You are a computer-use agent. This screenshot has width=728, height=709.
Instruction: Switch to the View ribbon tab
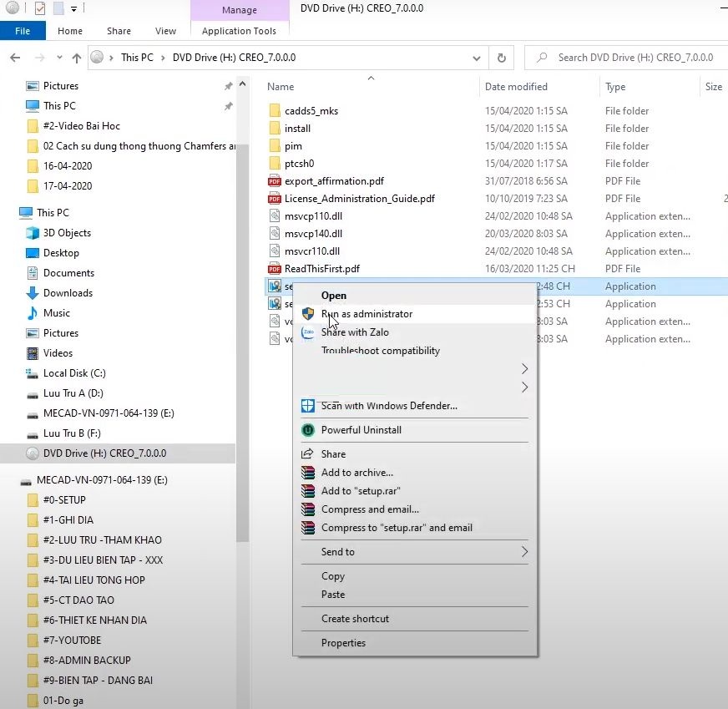click(166, 31)
